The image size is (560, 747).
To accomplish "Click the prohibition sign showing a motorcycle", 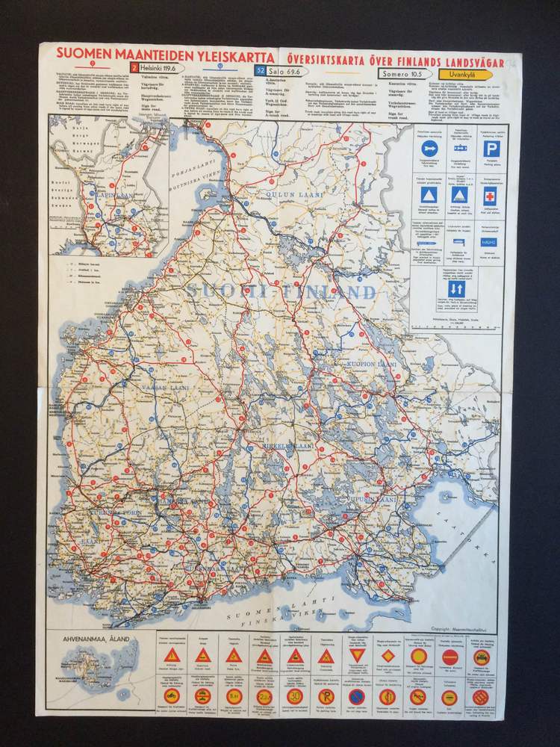I will click(172, 695).
